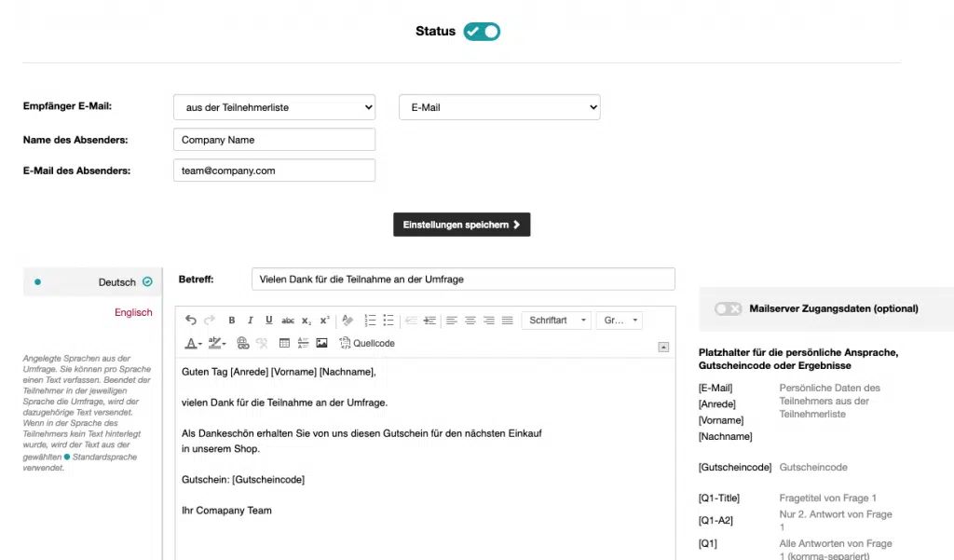
Task: Switch to the Englisch language tab
Action: pyautogui.click(x=133, y=312)
